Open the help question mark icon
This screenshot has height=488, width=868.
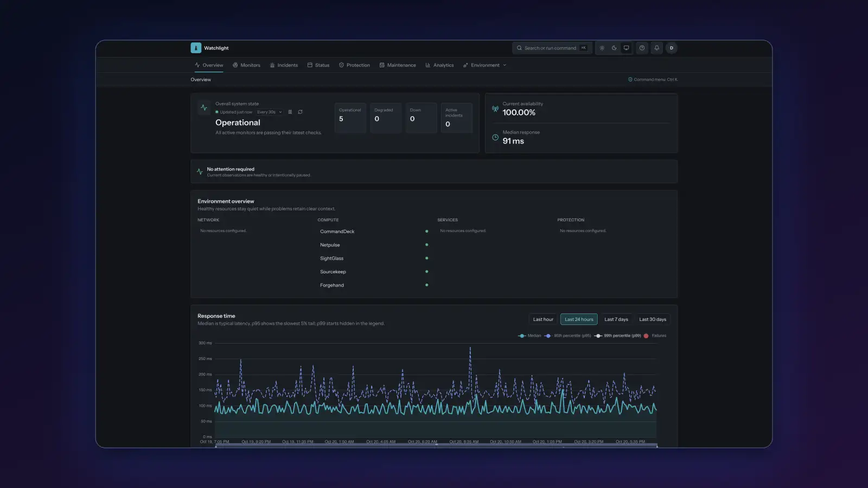tap(642, 48)
